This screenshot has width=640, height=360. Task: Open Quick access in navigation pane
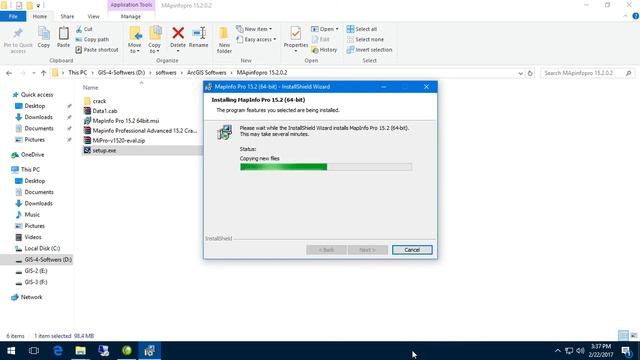(x=37, y=94)
